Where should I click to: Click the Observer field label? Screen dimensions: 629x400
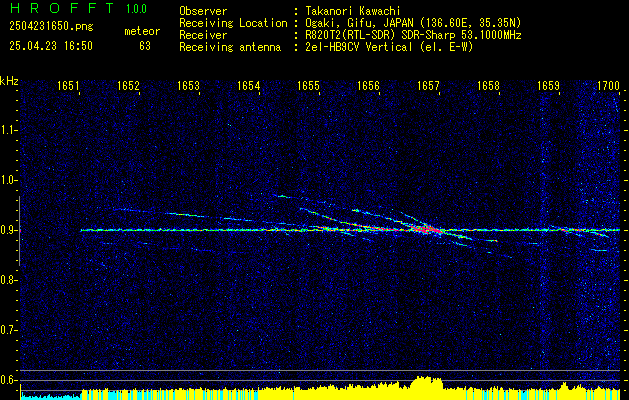coord(203,11)
